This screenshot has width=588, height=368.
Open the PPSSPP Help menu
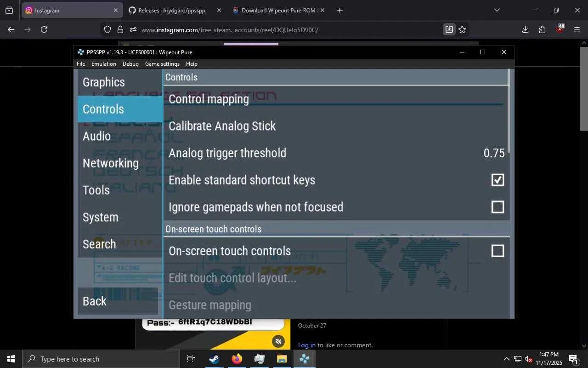pos(192,64)
